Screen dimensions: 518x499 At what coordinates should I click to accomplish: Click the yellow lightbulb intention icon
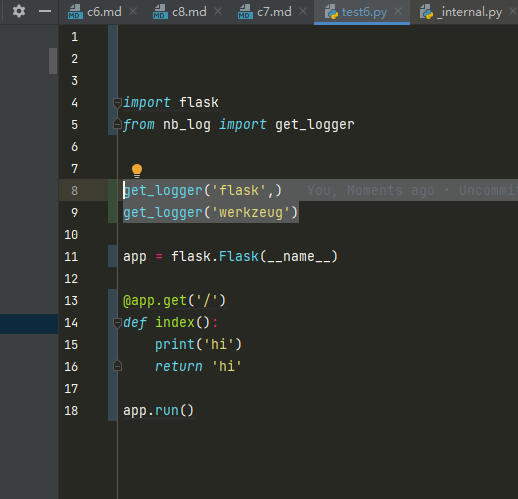click(x=137, y=171)
